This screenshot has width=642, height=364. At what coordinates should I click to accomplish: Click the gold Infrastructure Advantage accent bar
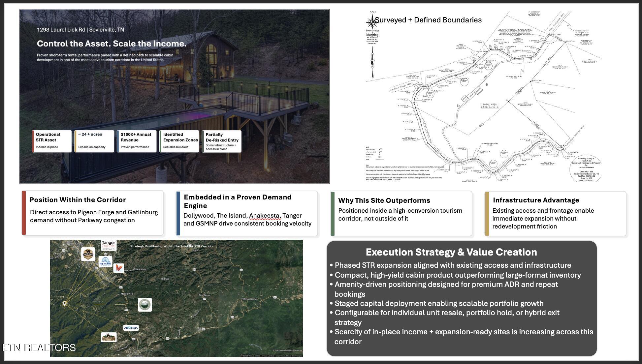click(x=487, y=214)
